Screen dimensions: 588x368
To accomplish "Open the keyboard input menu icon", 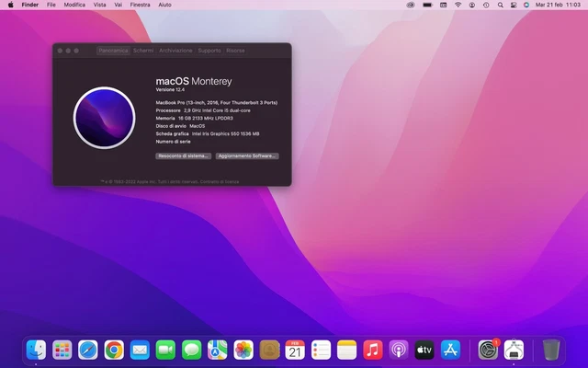I will [x=443, y=5].
